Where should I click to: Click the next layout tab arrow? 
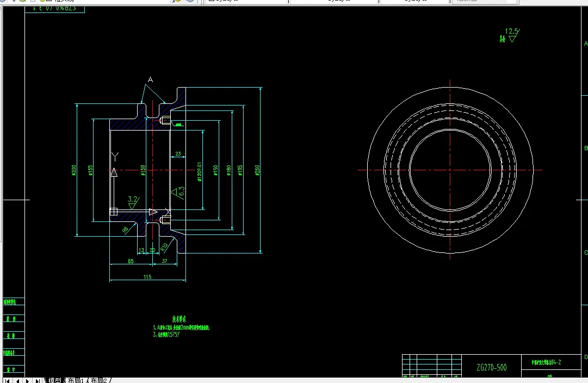(27, 380)
